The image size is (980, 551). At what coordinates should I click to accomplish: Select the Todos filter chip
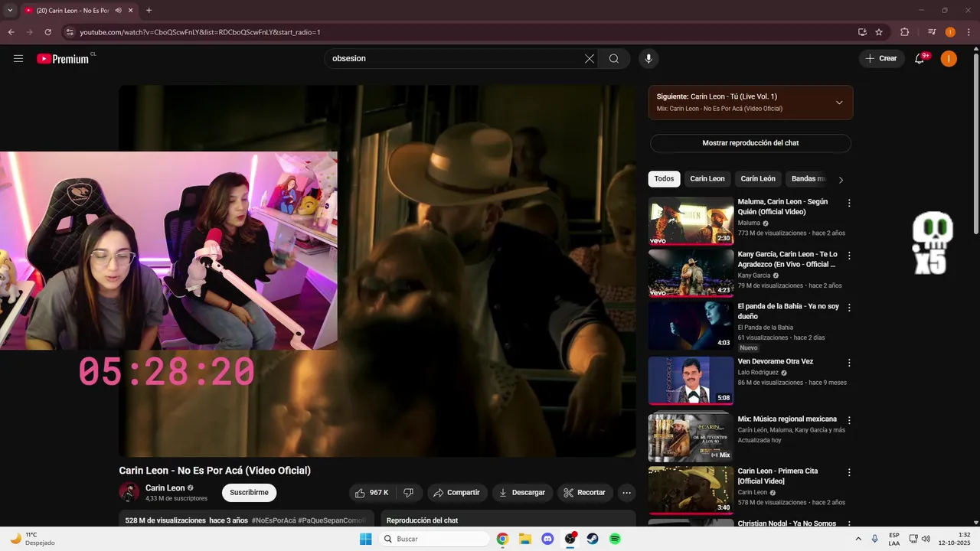pos(664,179)
